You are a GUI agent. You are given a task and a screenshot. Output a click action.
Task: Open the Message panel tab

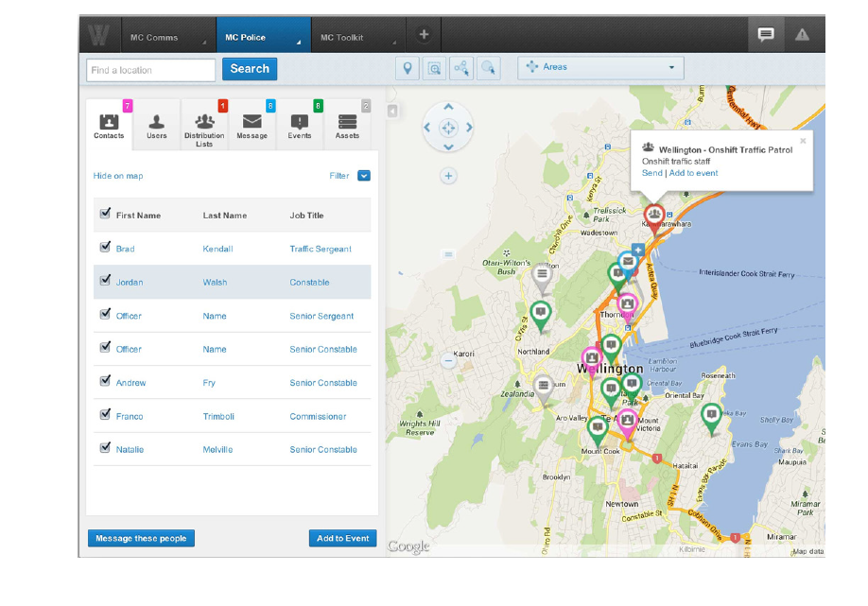tap(252, 125)
